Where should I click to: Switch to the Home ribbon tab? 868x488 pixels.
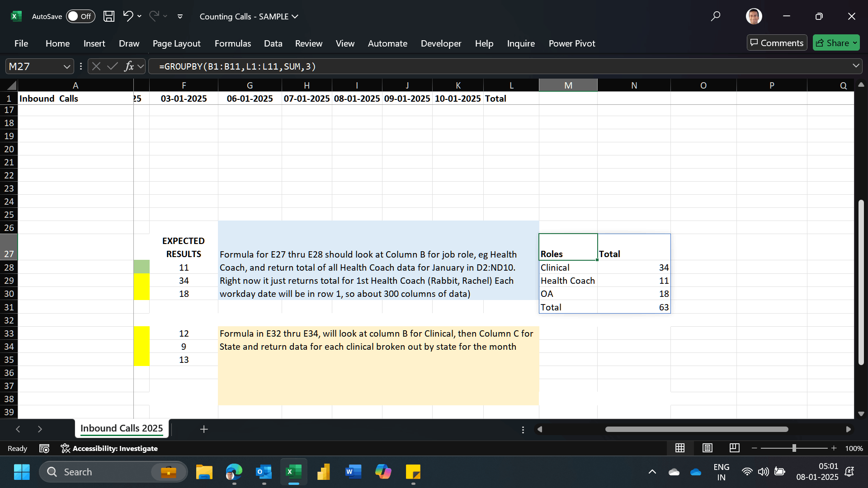(x=57, y=43)
